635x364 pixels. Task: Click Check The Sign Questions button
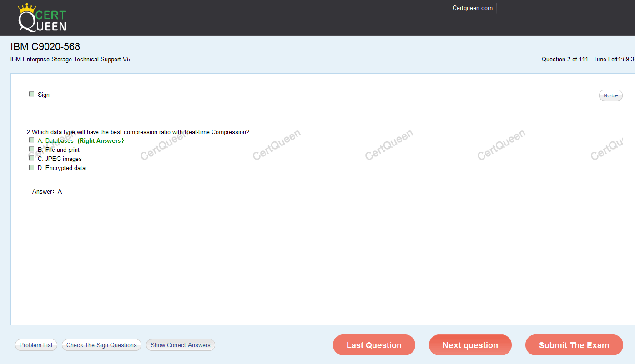(x=101, y=345)
